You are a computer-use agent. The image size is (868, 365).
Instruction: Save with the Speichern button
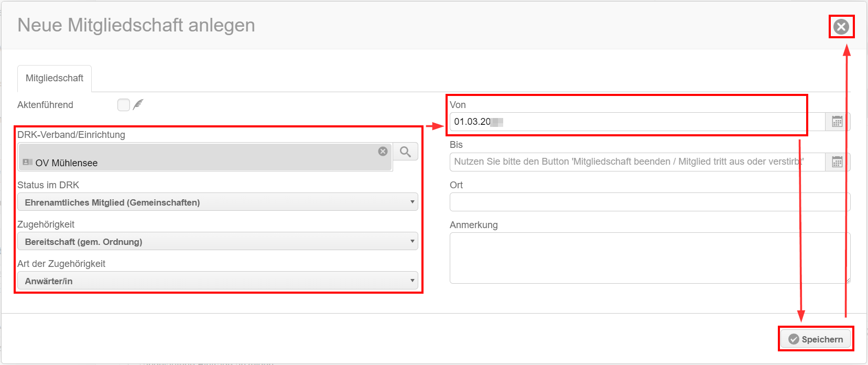point(816,339)
